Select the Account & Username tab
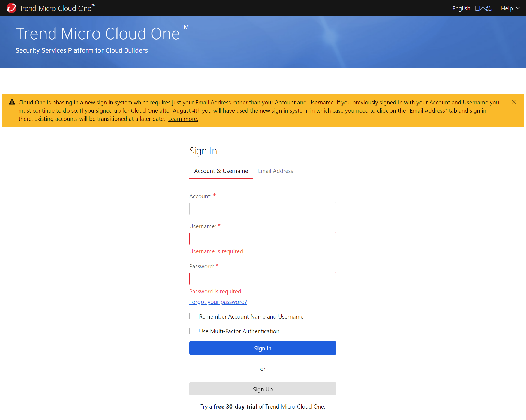This screenshot has width=526, height=420. pyautogui.click(x=221, y=171)
